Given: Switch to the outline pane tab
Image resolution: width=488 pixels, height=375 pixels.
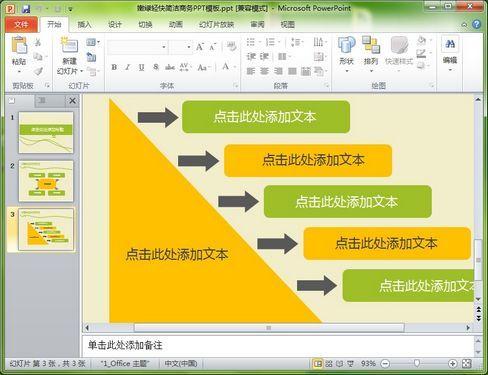Looking at the screenshot, I should coord(42,100).
